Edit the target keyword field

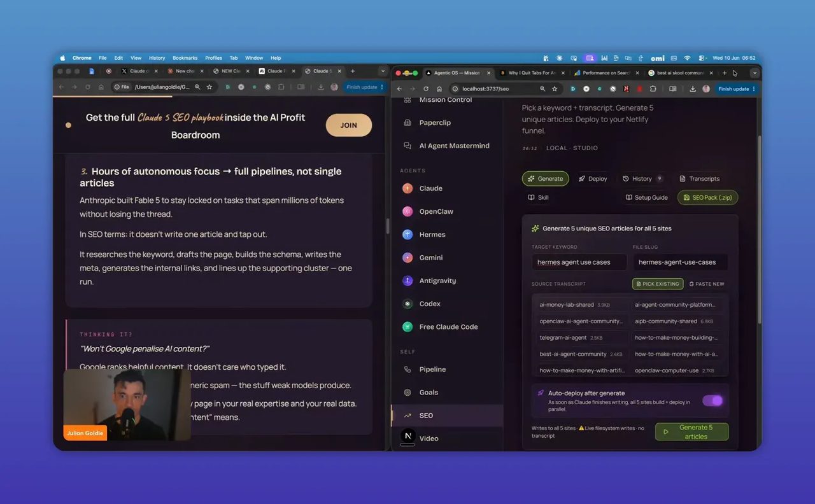pos(579,262)
